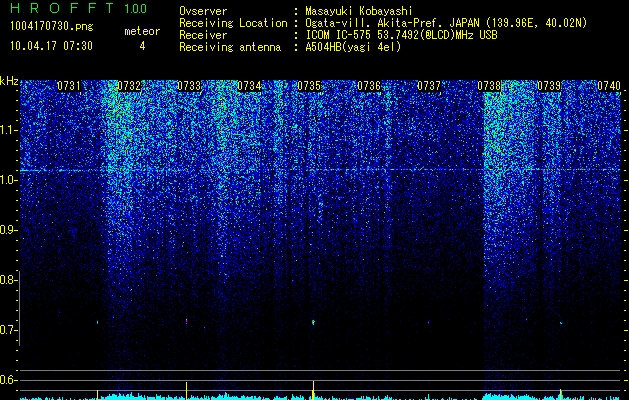This screenshot has height=400, width=629.
Task: Click the meteor echo dot under the 0735 marker
Action: [x=313, y=322]
